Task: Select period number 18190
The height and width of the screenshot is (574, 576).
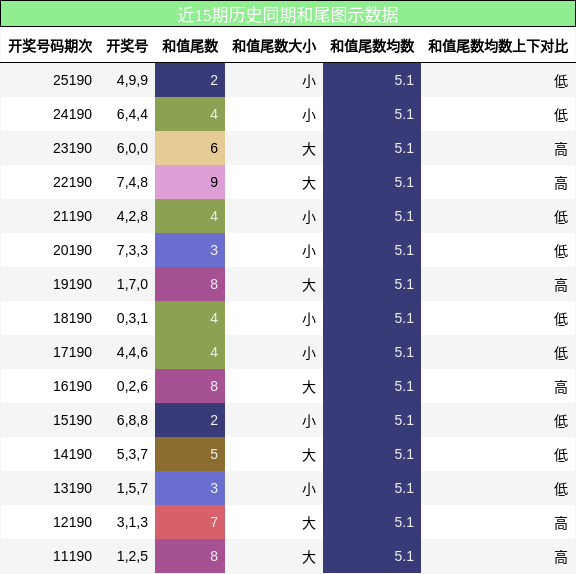Action: (72, 318)
